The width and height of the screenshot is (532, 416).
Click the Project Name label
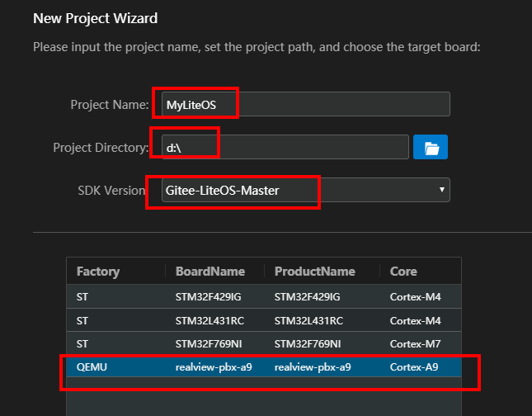point(109,105)
